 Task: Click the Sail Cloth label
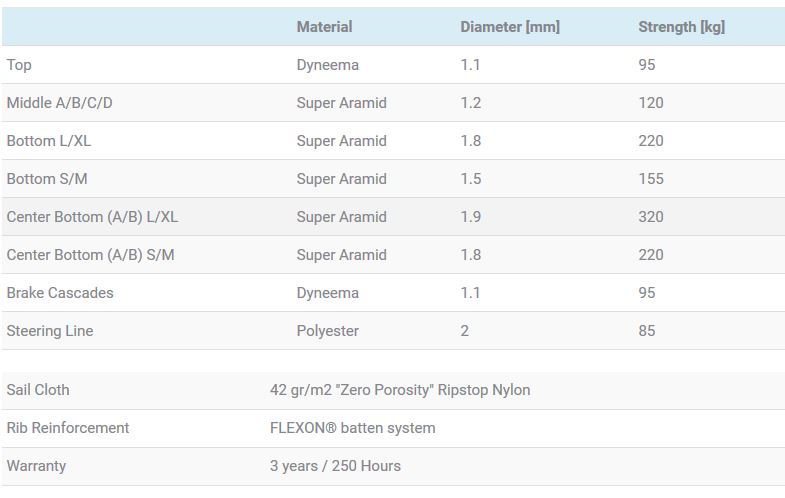[38, 390]
